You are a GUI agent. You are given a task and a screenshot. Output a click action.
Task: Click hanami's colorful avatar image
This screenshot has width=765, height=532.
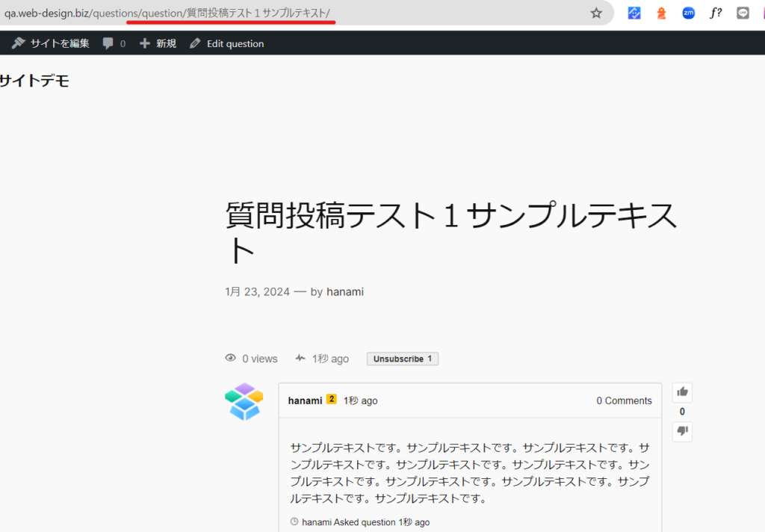(x=244, y=401)
